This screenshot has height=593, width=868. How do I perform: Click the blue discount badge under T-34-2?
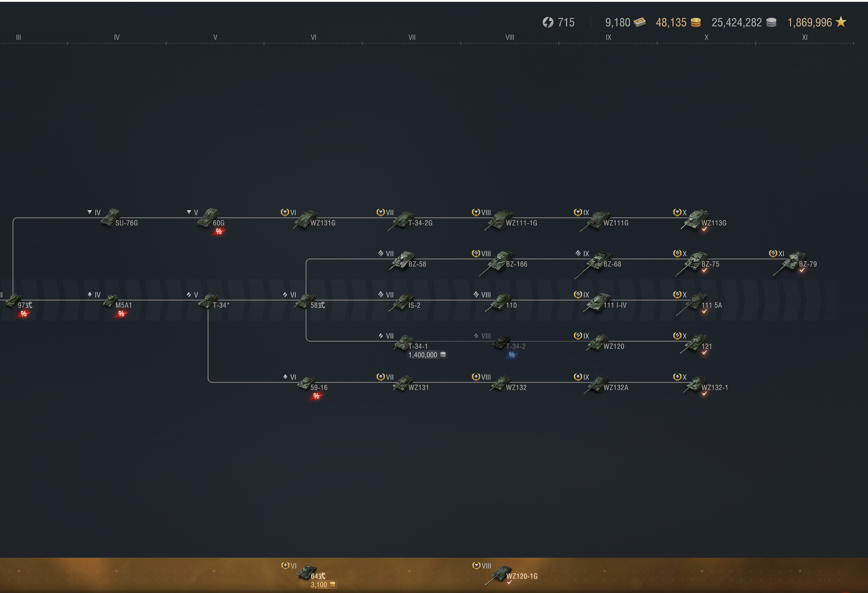click(512, 355)
